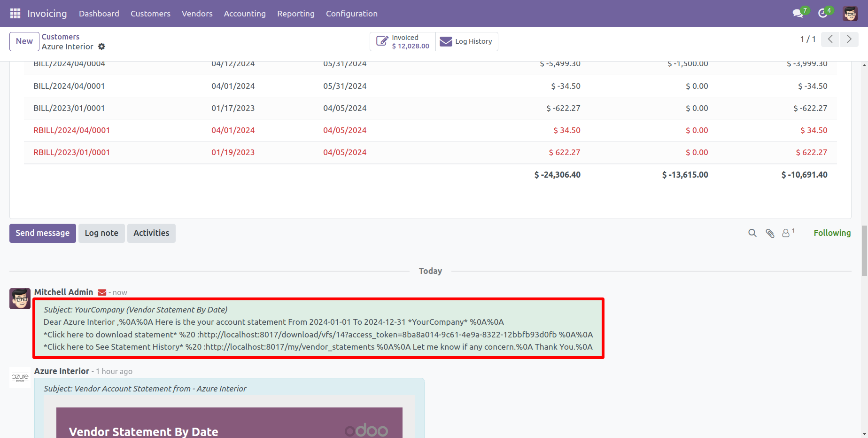
Task: Select row RBILL/2024/04/0001
Action: [x=430, y=130]
